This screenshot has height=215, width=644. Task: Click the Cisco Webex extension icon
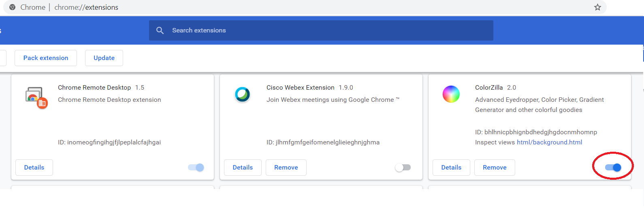tap(243, 95)
